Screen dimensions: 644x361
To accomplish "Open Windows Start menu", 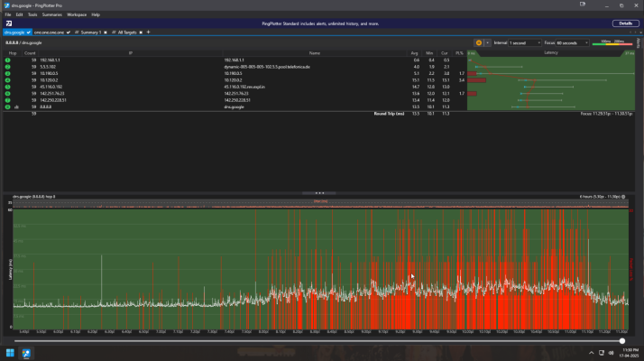I will (10, 353).
